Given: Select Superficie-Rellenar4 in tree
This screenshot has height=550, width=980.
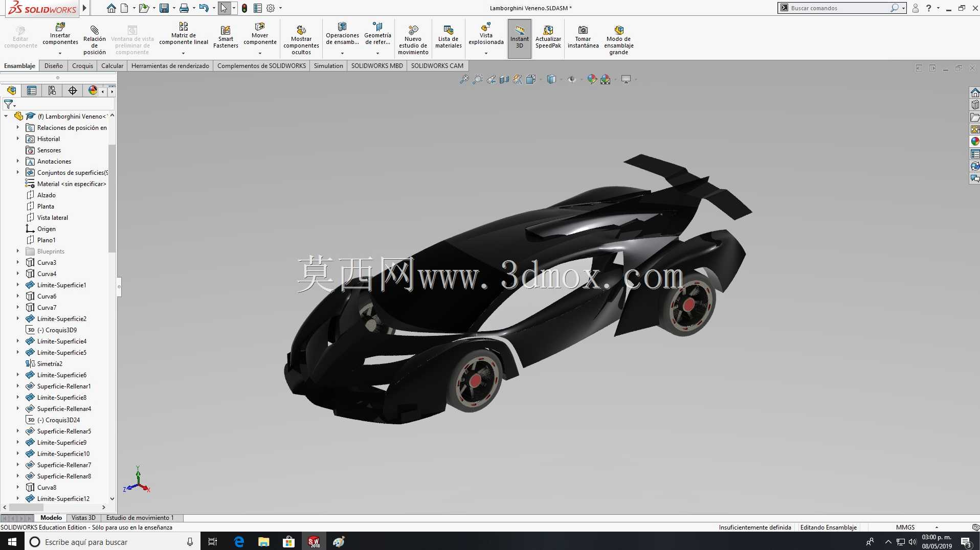Looking at the screenshot, I should pyautogui.click(x=64, y=408).
